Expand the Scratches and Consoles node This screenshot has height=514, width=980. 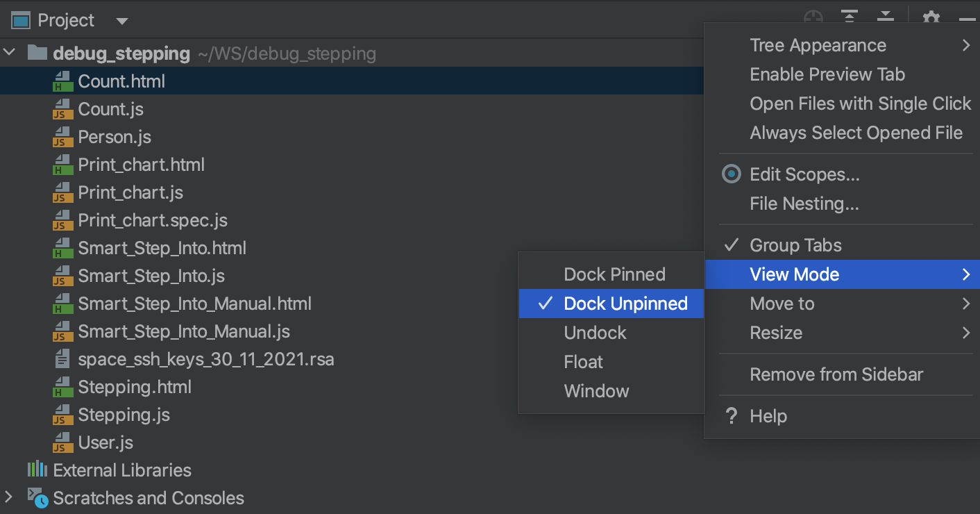click(9, 497)
